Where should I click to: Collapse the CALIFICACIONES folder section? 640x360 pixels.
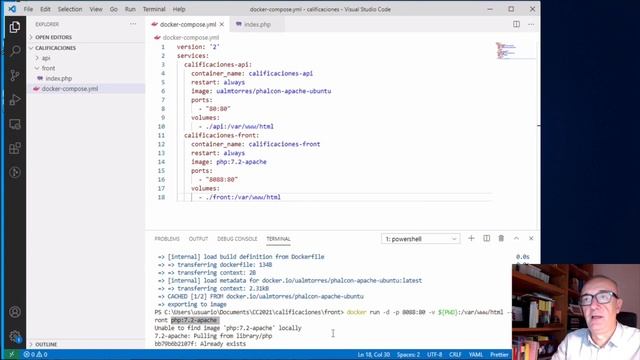point(55,48)
